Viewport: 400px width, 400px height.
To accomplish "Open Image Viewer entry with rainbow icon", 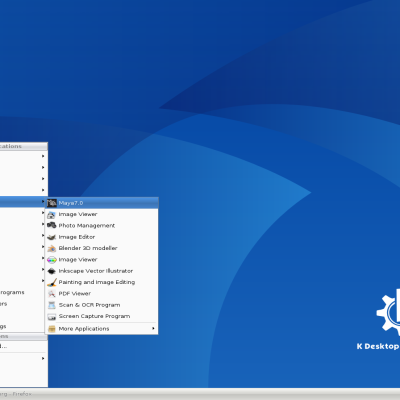I will tap(102, 260).
